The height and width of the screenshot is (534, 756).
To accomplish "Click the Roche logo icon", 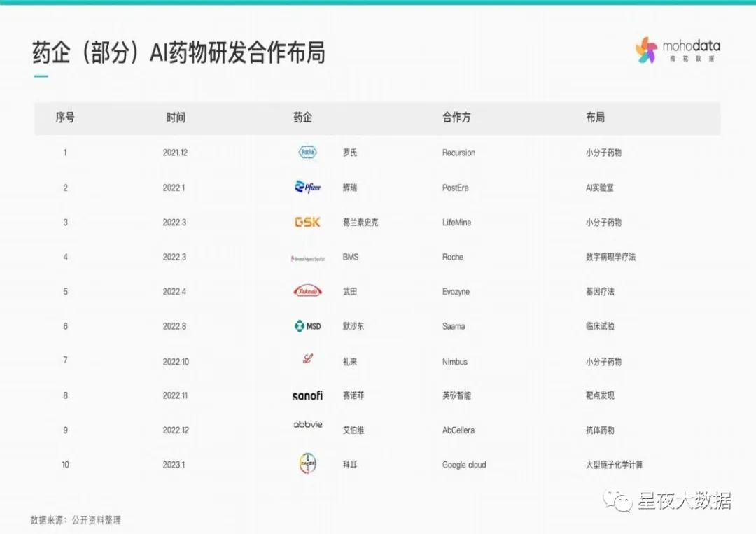I will click(x=307, y=153).
